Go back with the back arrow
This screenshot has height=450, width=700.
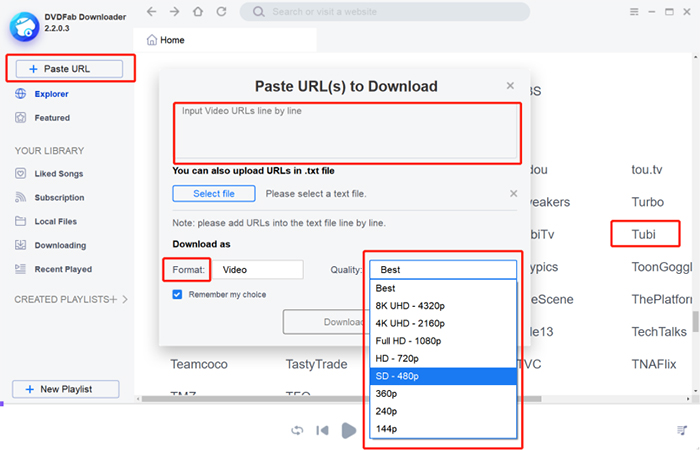(152, 12)
